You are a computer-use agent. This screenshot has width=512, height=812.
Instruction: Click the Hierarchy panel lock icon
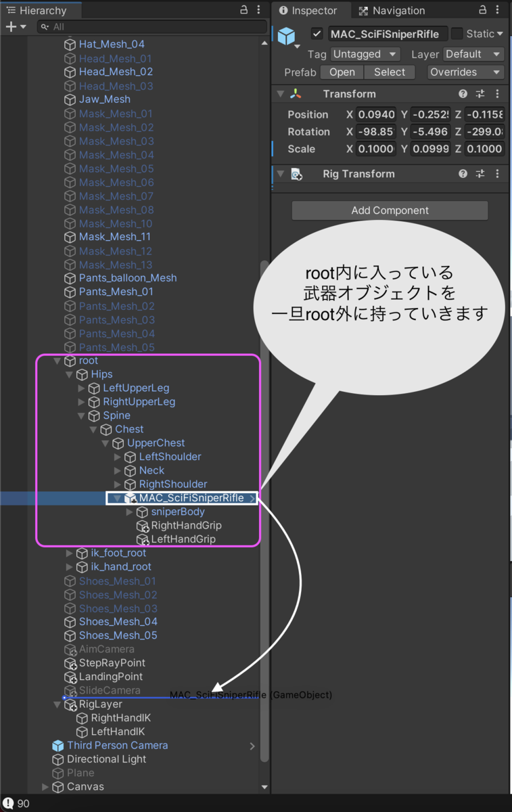[x=244, y=10]
